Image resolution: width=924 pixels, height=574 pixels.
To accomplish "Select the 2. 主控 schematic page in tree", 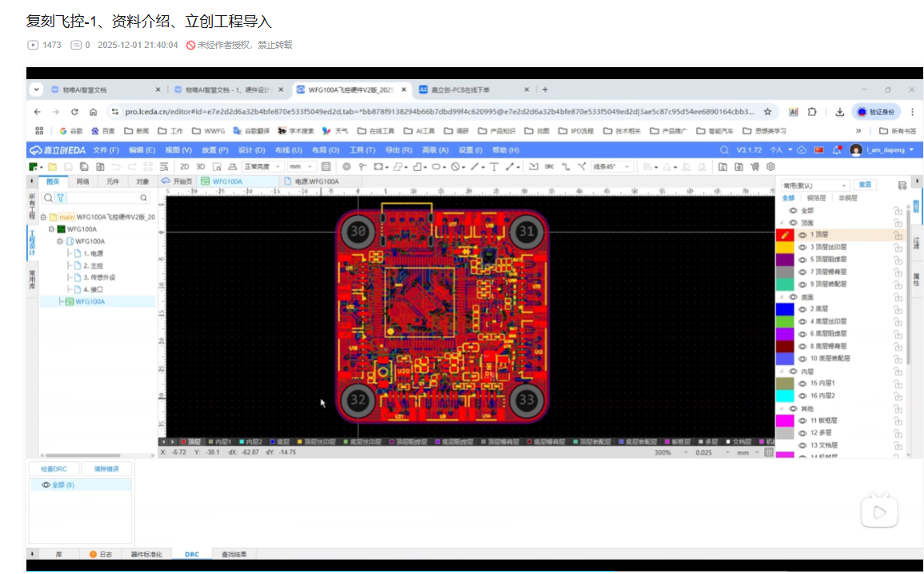I will [x=92, y=265].
